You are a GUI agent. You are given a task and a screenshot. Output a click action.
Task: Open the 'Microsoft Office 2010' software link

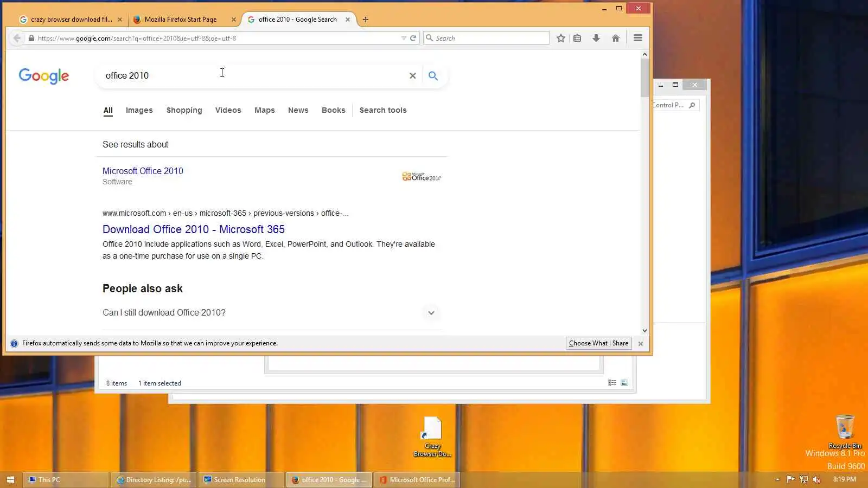[143, 171]
